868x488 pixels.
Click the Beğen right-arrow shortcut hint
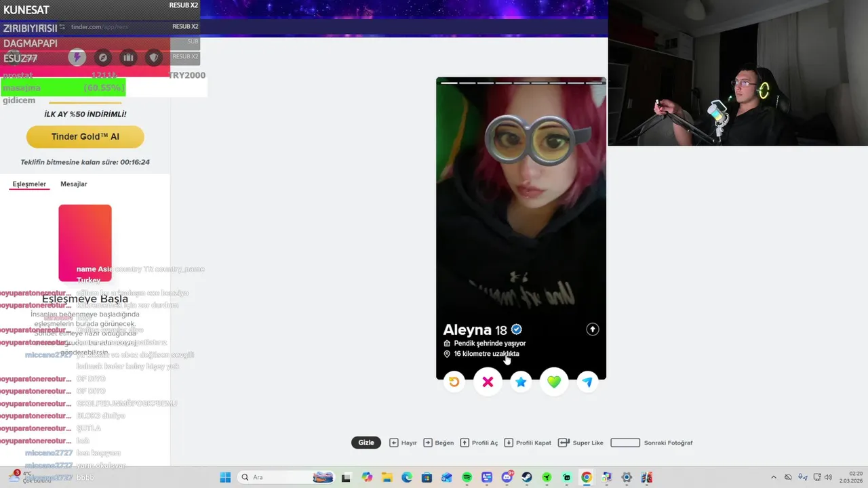[x=438, y=443]
